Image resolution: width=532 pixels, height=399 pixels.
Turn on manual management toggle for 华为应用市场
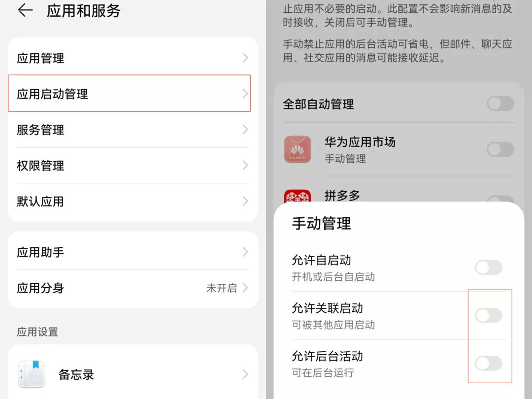point(500,149)
